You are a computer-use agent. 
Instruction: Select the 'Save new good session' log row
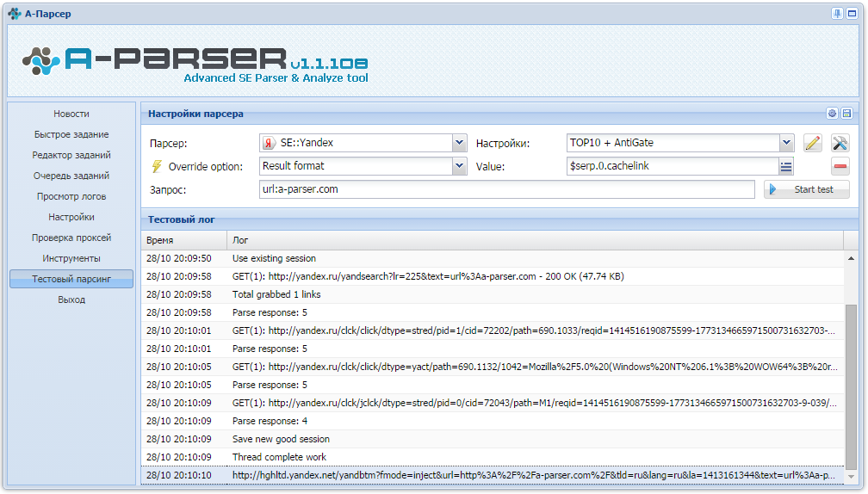(x=493, y=439)
